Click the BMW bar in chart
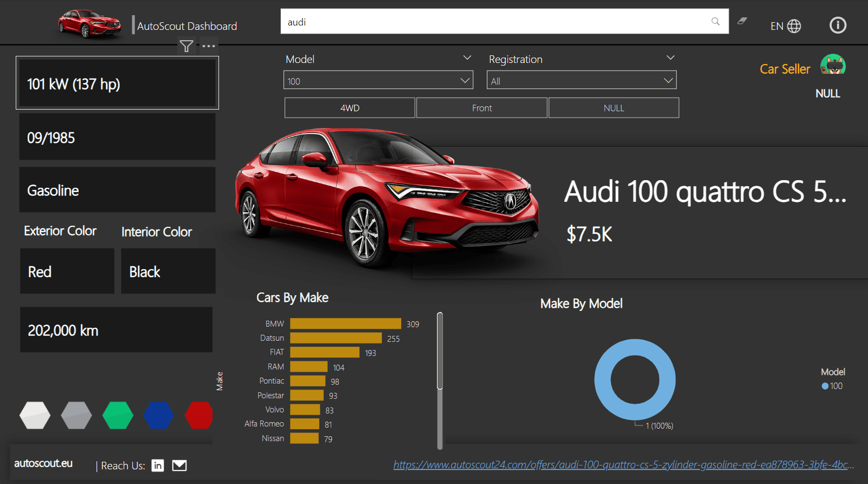868x484 pixels. click(345, 323)
